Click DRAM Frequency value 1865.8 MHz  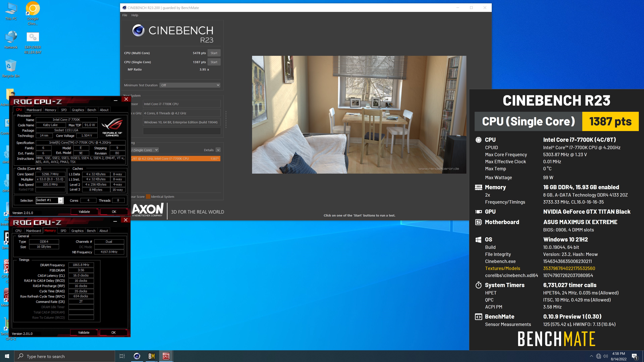pos(81,265)
